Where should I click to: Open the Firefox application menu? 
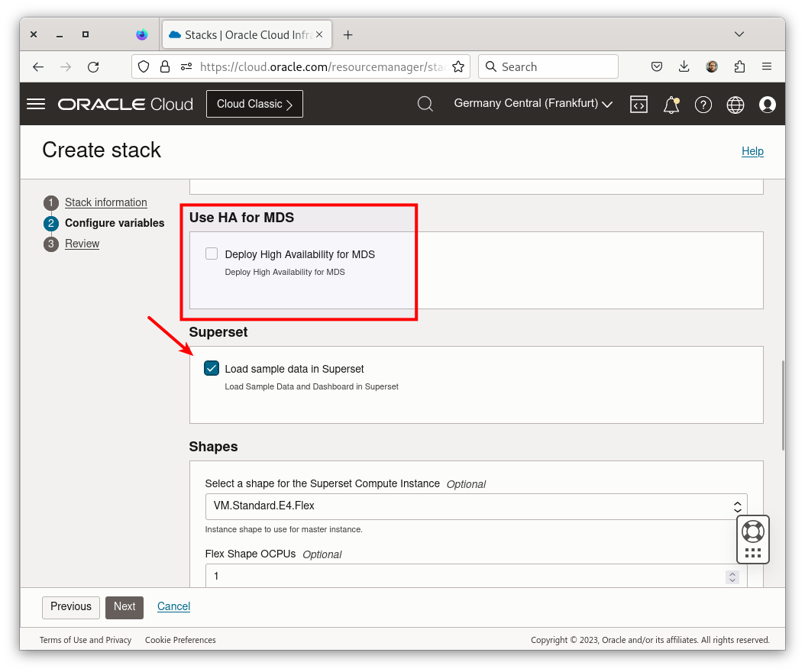(x=767, y=66)
